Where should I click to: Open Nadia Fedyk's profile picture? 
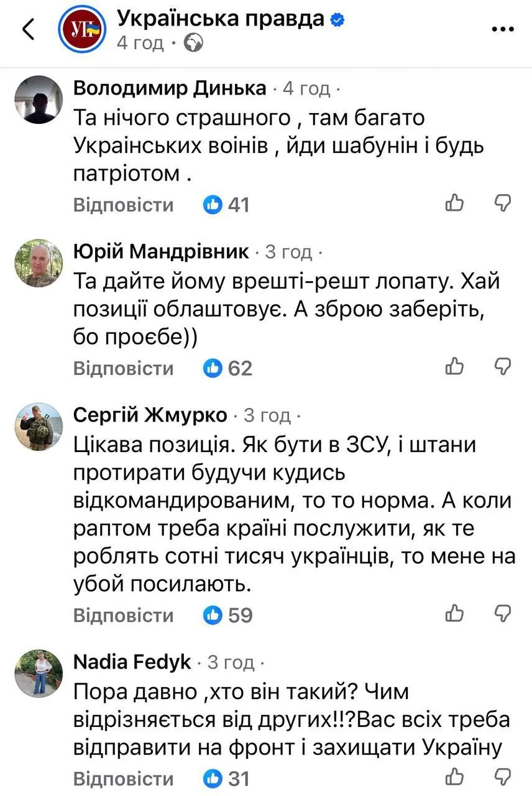click(39, 673)
